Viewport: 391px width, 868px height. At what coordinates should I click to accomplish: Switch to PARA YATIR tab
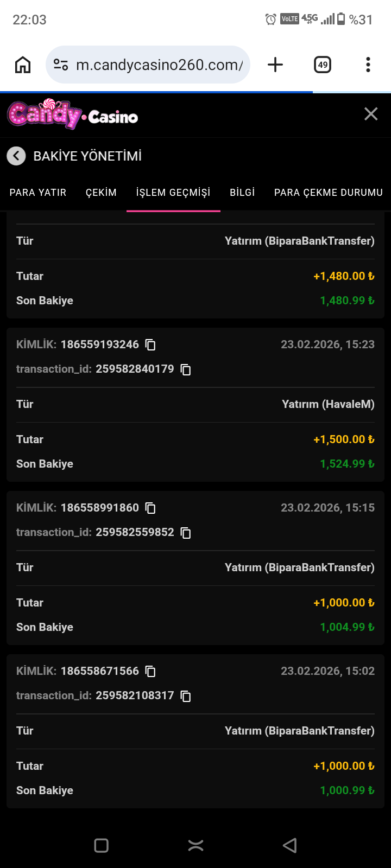coord(38,193)
